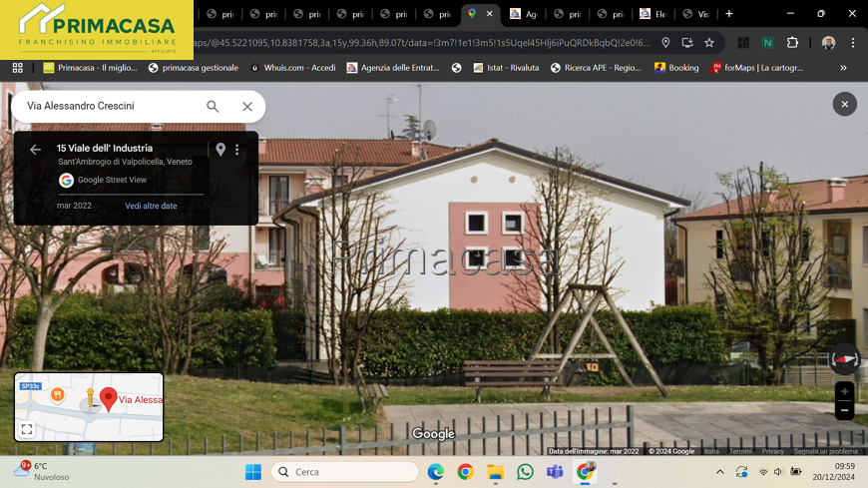This screenshot has height=488, width=868.
Task: Open primacasa gestionale bookmark
Action: [x=194, y=68]
